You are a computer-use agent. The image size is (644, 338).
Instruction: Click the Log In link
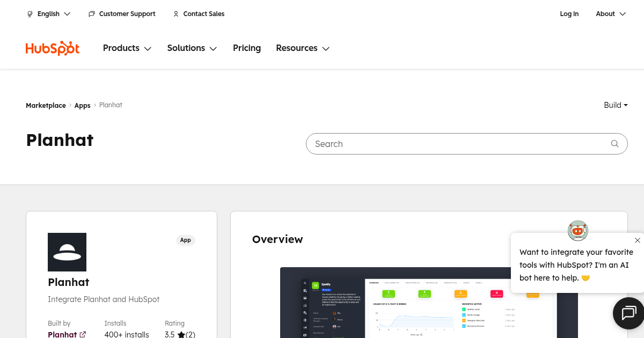pyautogui.click(x=569, y=14)
